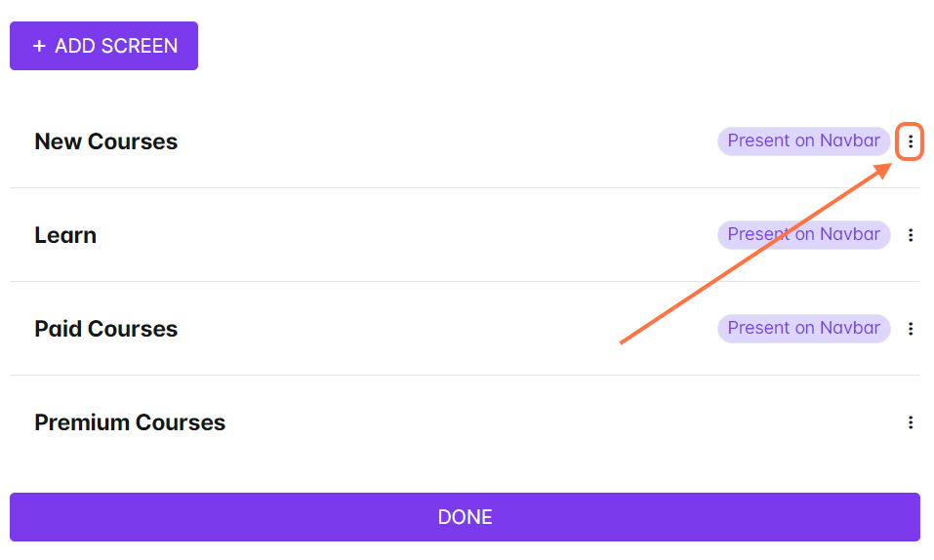934x560 pixels.
Task: Click the Present on Navbar tag beside Learn
Action: click(803, 235)
